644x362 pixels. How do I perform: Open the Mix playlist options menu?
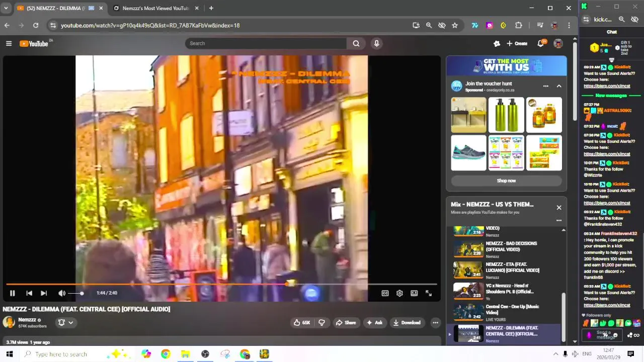558,220
